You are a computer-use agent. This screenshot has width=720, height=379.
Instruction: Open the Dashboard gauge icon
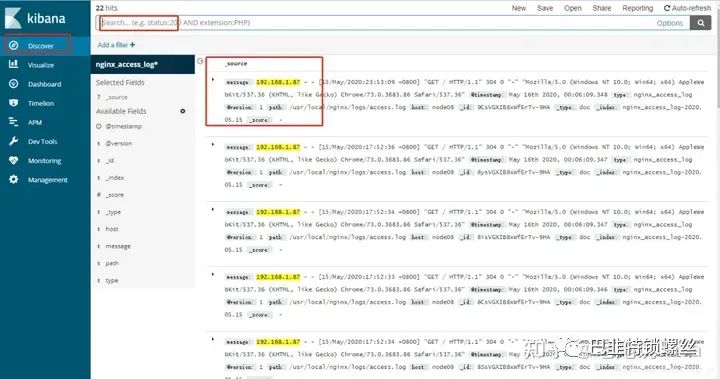[14, 84]
